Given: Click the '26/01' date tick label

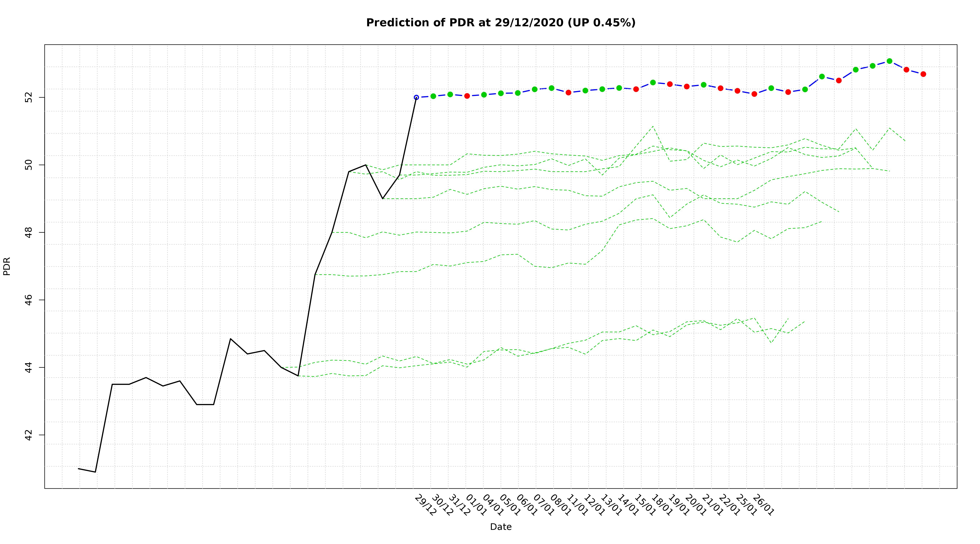Looking at the screenshot, I should click(x=763, y=505).
